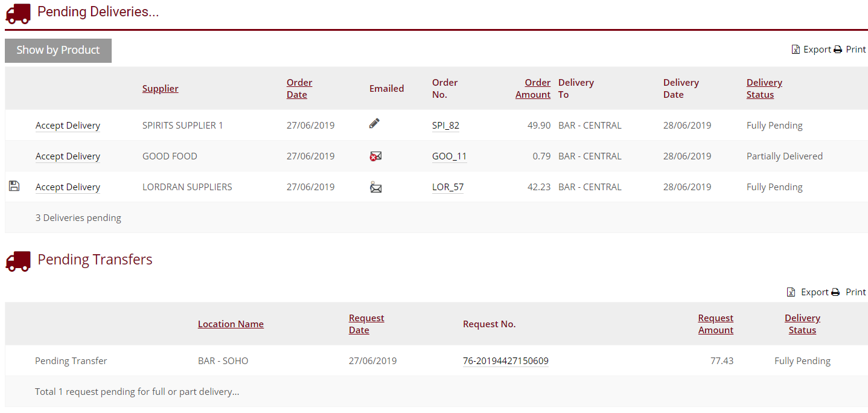Accept Delivery for GOOD FOOD
868x413 pixels.
(68, 156)
